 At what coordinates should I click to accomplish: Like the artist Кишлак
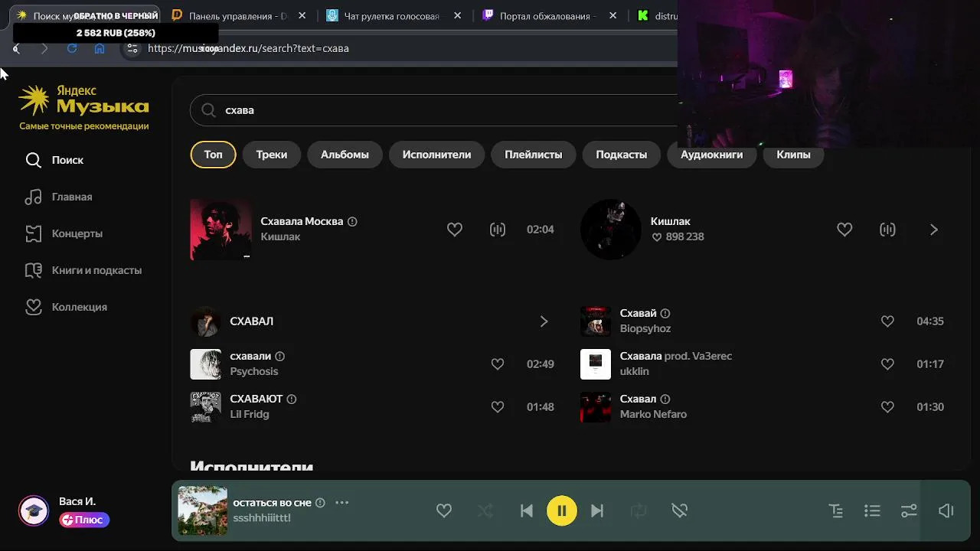(844, 230)
